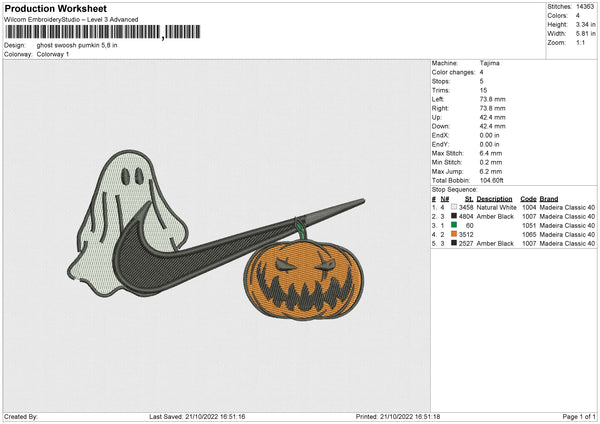Image resolution: width=600 pixels, height=424 pixels.
Task: Click stitch count "3512" in row 4
Action: (466, 235)
